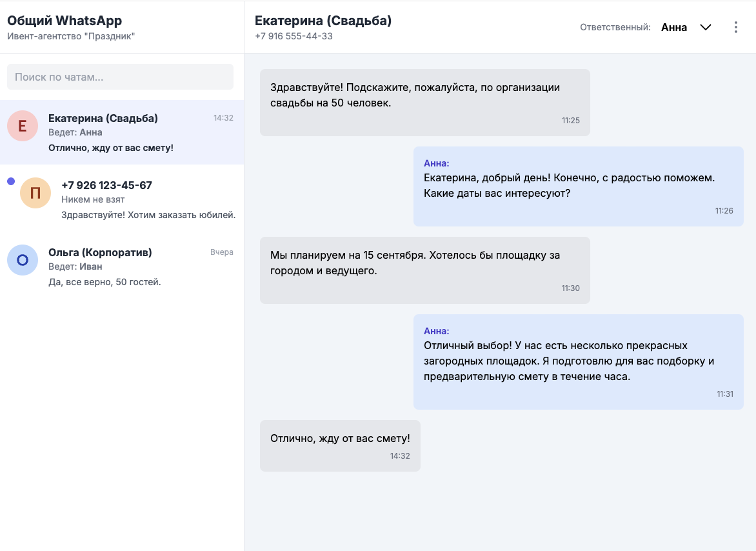Screen dimensions: 756x551
Task: Click the Общий WhatsApp sidebar title
Action: click(65, 21)
